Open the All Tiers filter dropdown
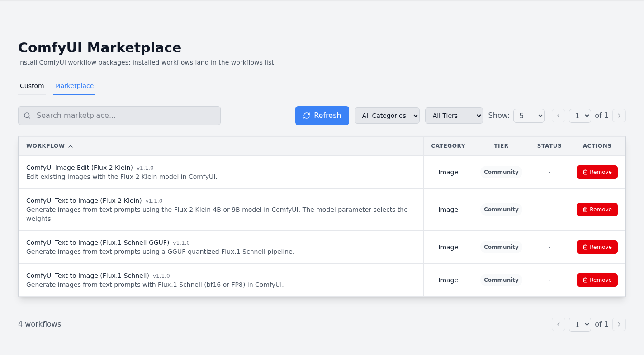The width and height of the screenshot is (644, 355). coord(454,116)
